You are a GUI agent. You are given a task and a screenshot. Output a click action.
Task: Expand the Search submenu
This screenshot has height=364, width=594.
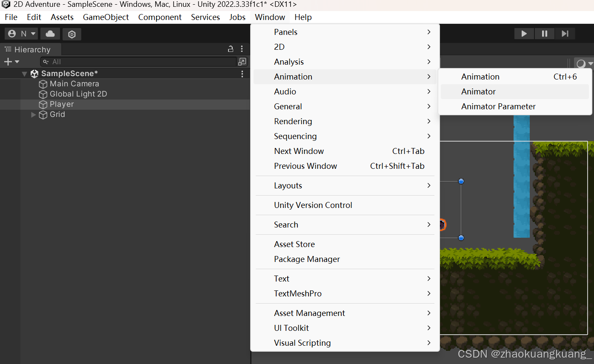(345, 225)
